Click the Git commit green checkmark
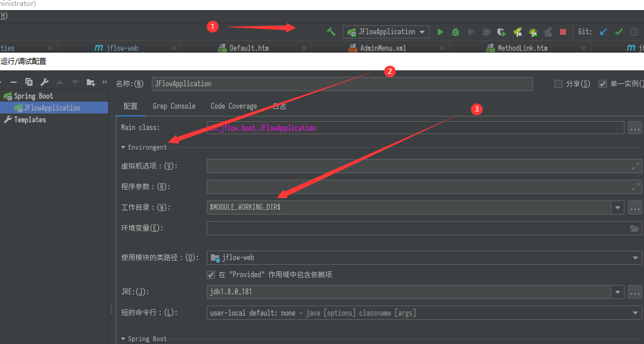 click(619, 32)
